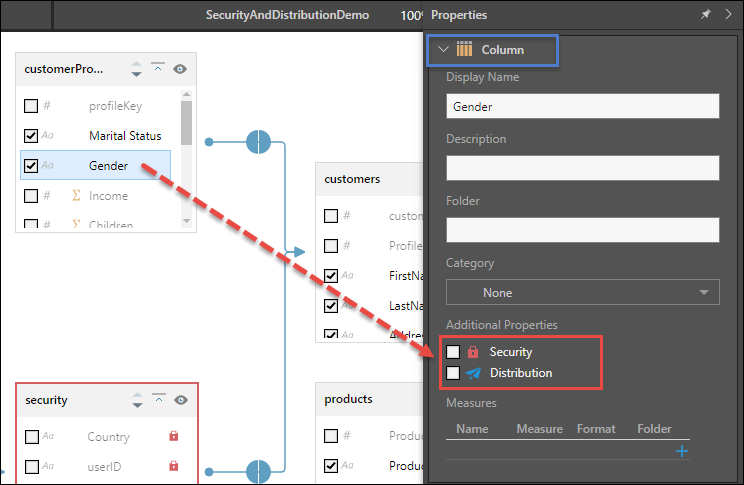Click the sort arrows on security table
Viewport: 744px width, 485px height.
coord(137,400)
